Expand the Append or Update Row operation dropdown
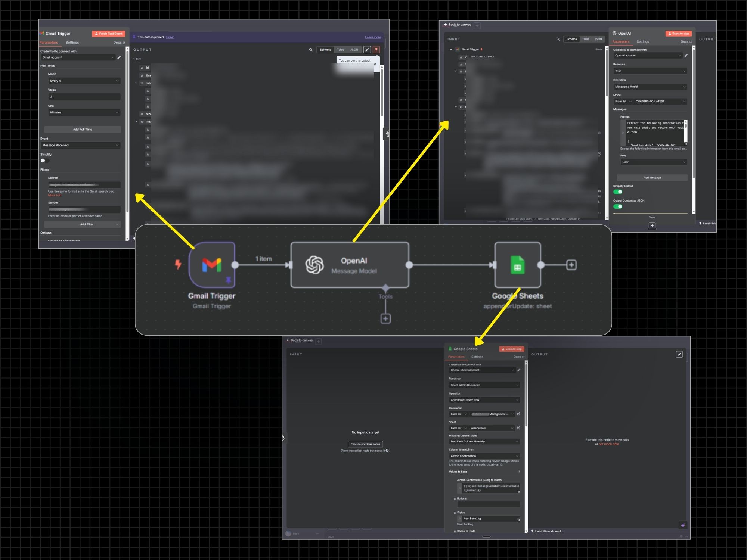 click(x=484, y=400)
